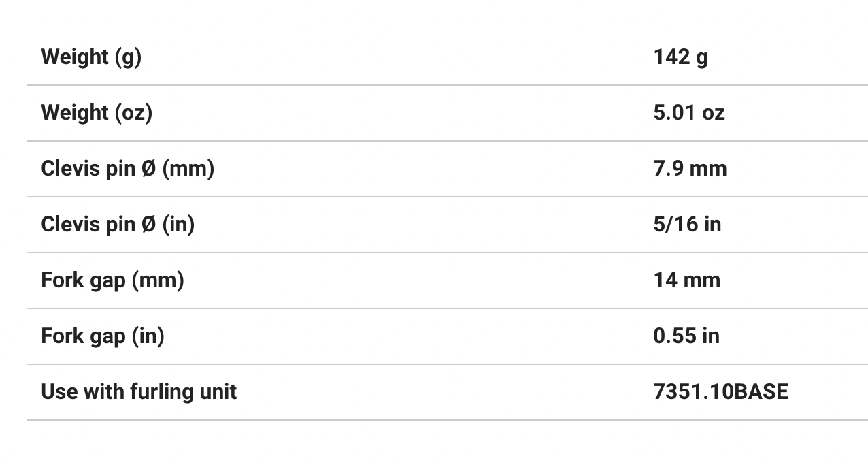Select the "14 mm" fork gap value
Screen dimensions: 868x467
coord(686,280)
